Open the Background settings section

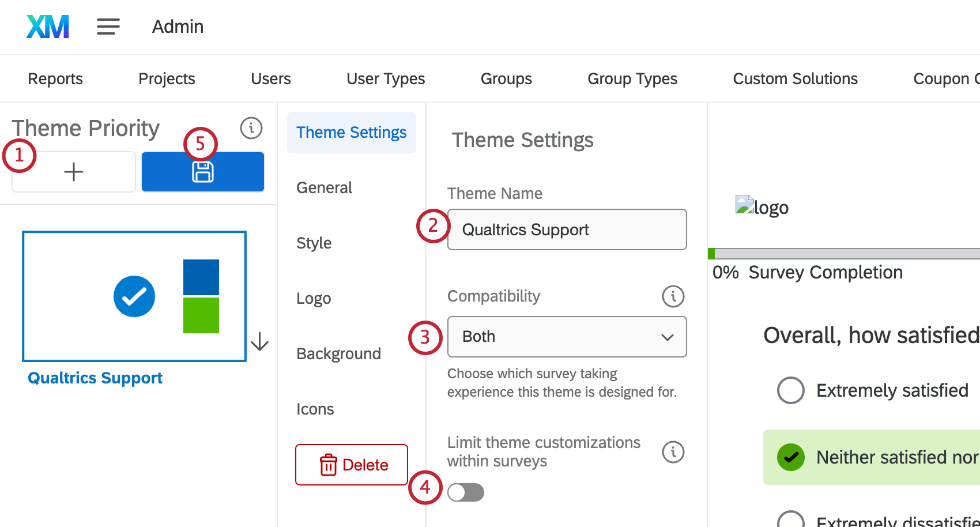coord(338,354)
